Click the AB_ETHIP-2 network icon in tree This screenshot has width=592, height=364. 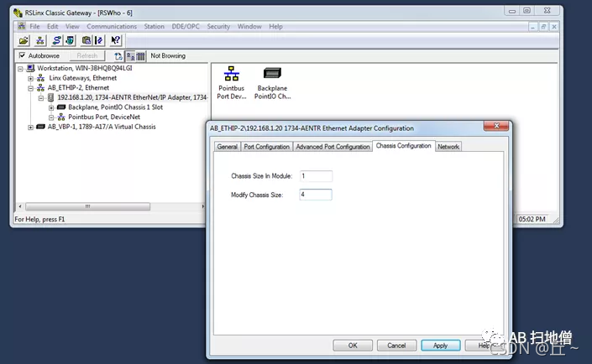41,88
